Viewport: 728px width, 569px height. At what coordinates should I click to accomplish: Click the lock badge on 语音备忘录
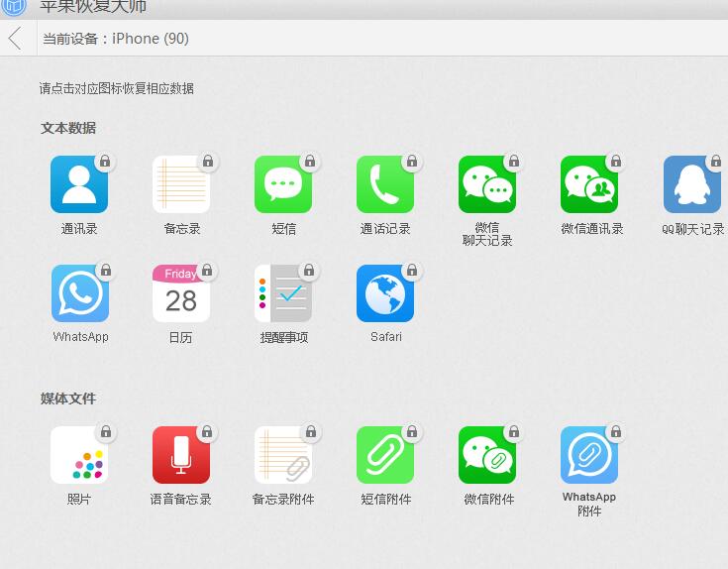(x=207, y=432)
